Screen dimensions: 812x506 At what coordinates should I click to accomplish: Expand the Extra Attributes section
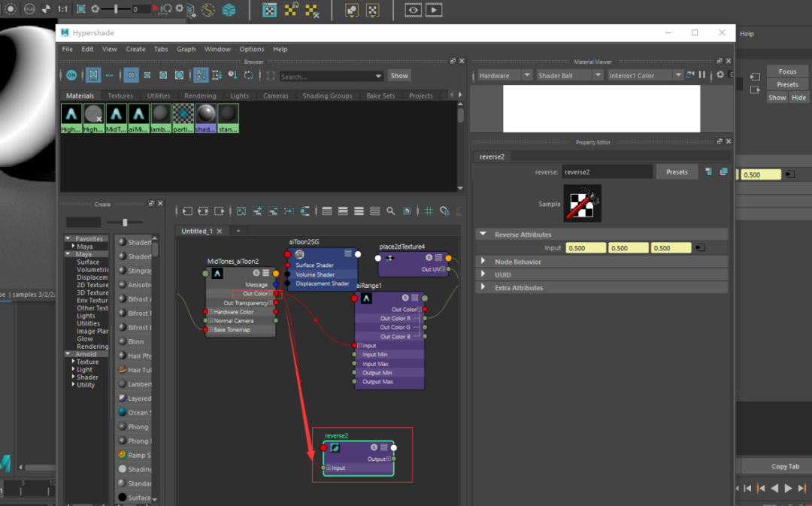tap(483, 287)
